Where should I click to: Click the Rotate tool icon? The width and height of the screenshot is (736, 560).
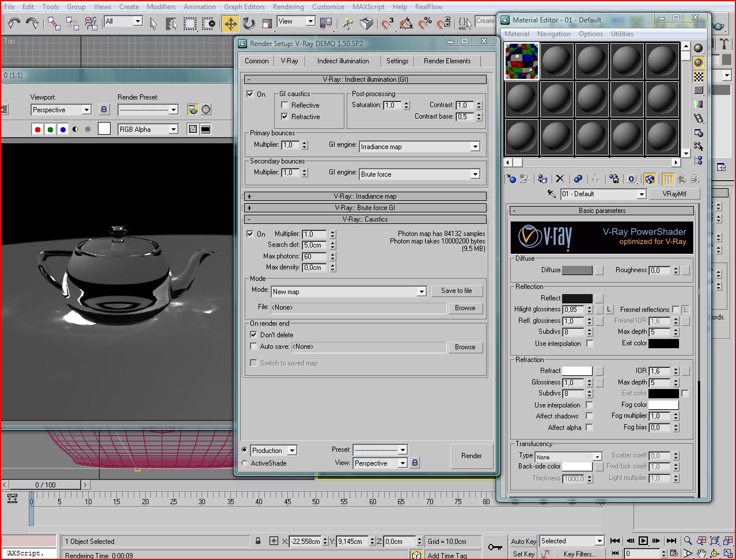click(249, 24)
